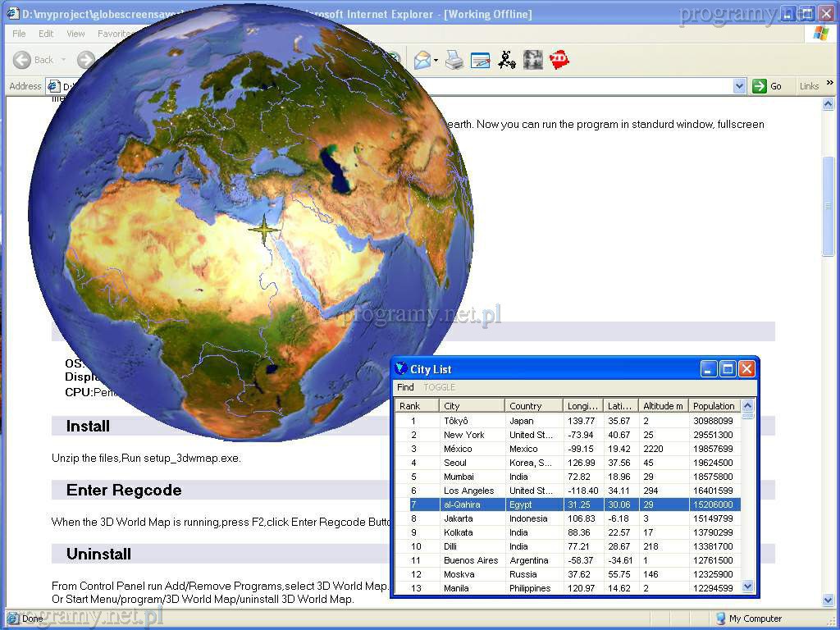
Task: Select the New York row
Action: coord(463,435)
